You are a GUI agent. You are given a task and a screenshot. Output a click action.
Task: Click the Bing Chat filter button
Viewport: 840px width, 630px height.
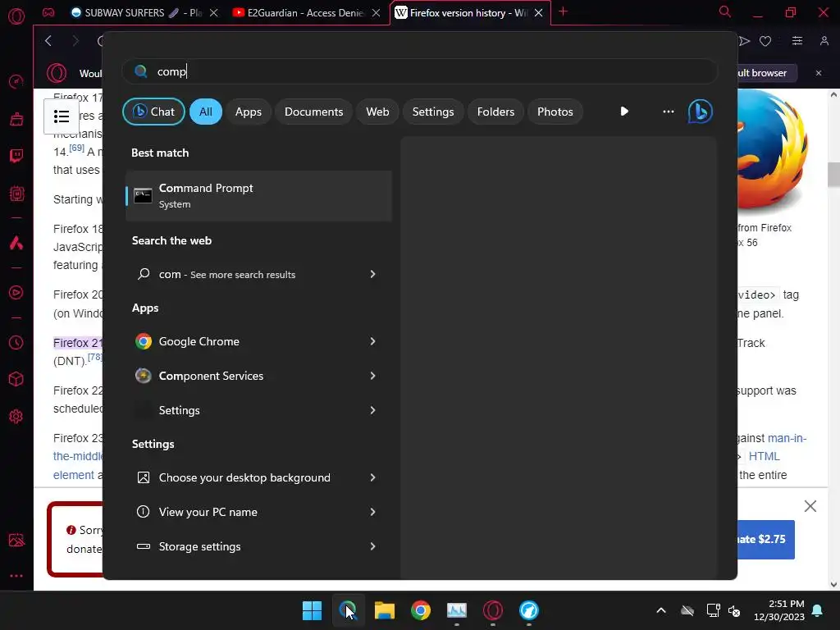(153, 112)
